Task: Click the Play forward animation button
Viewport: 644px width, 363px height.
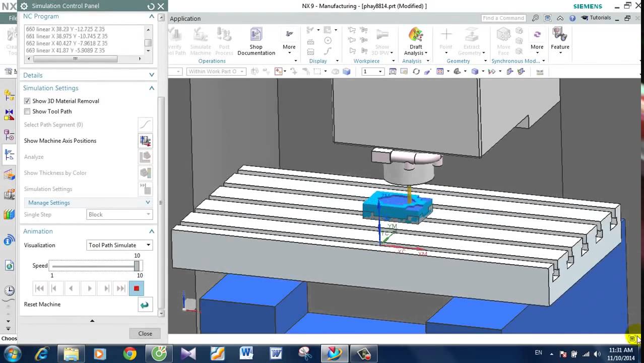Action: coord(90,288)
